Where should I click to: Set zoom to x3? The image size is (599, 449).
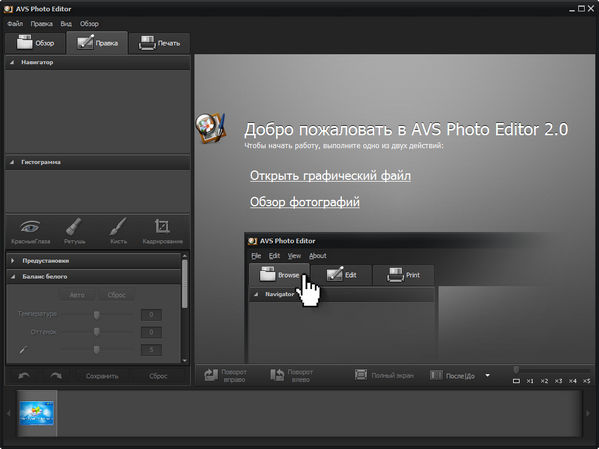point(558,381)
